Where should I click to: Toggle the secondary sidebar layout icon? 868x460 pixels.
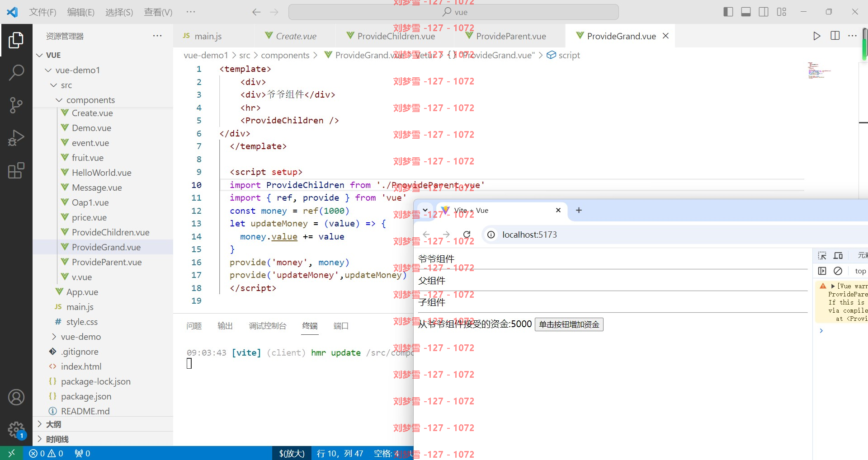[x=764, y=12]
